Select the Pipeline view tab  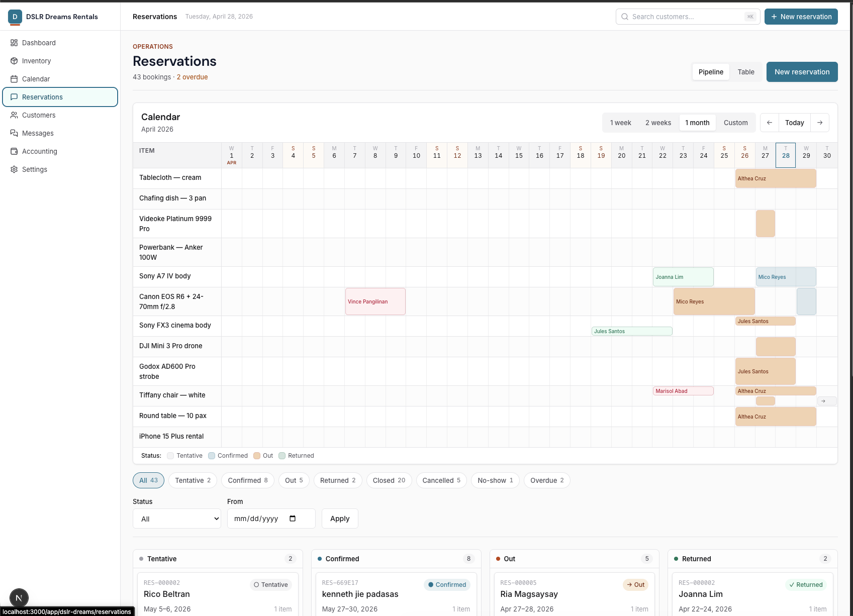710,72
